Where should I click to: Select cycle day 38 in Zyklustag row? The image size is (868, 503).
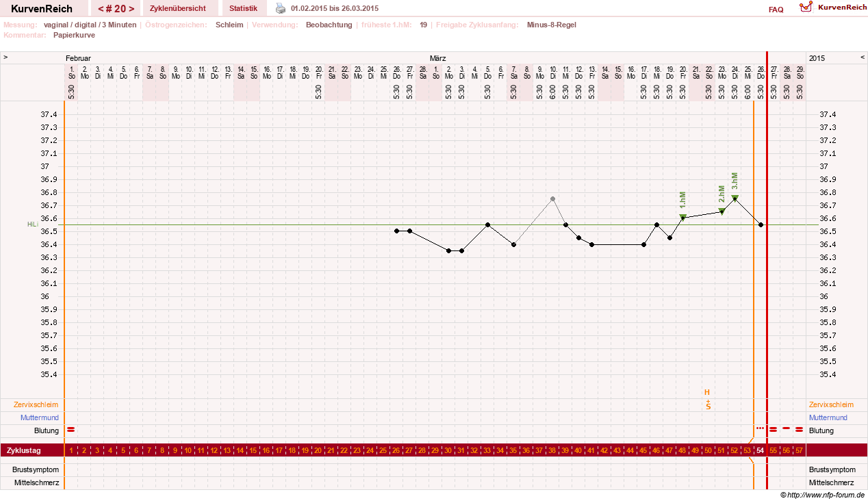click(x=552, y=450)
